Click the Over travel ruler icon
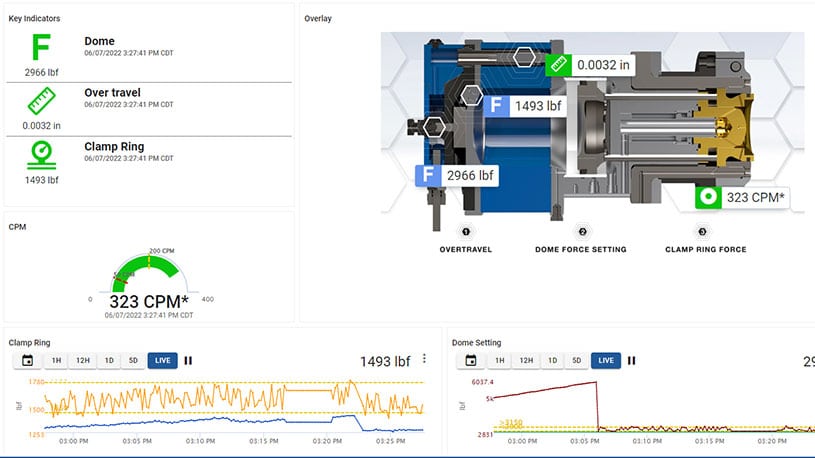815x458 pixels. (x=40, y=102)
